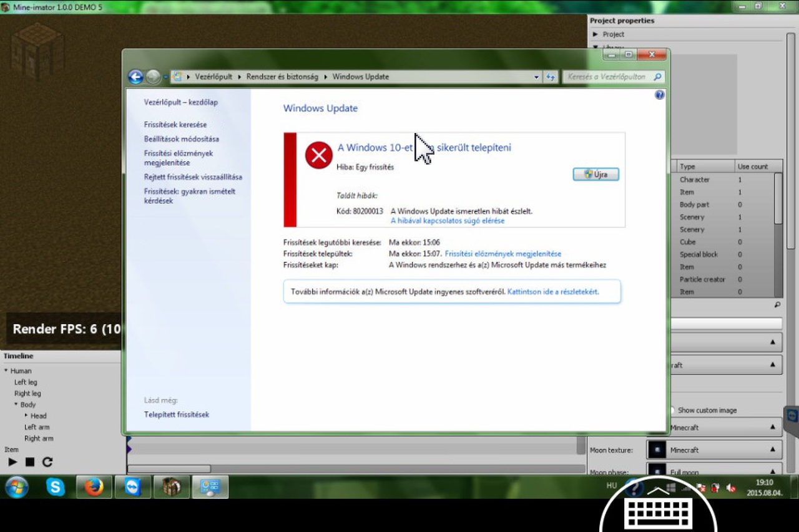This screenshot has height=532, width=799.
Task: Click the Mine-imator library search field
Action: point(726,323)
